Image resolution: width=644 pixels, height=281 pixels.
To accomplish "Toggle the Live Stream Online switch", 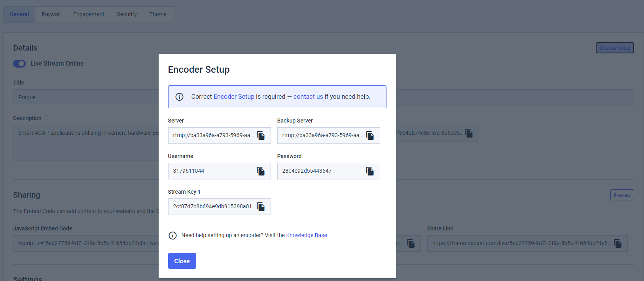I will (19, 64).
